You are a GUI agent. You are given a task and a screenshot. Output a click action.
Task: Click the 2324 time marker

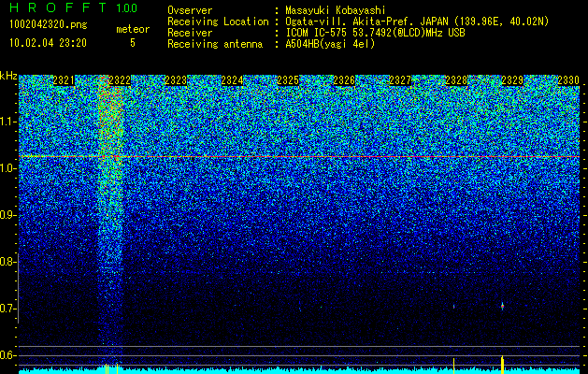pyautogui.click(x=232, y=80)
